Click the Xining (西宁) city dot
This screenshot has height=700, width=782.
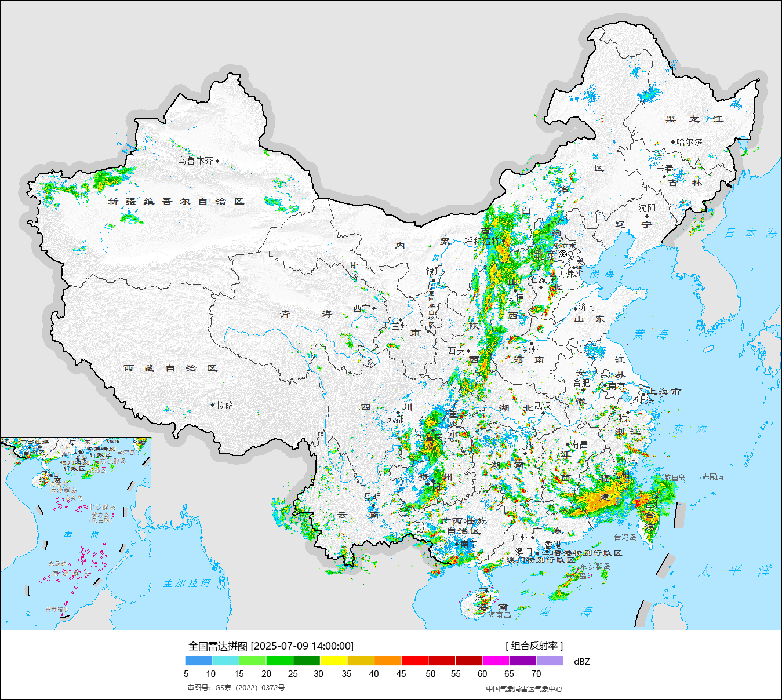coord(374,308)
